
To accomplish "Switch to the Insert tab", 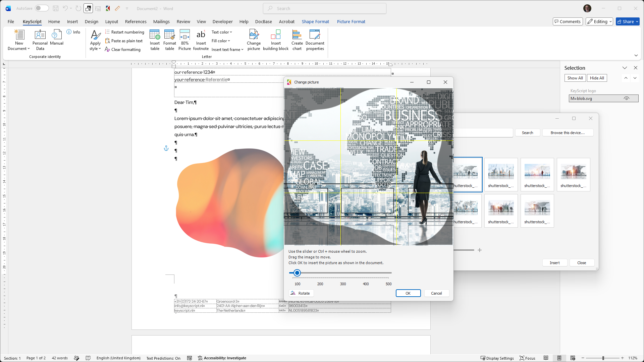I will tap(72, 21).
